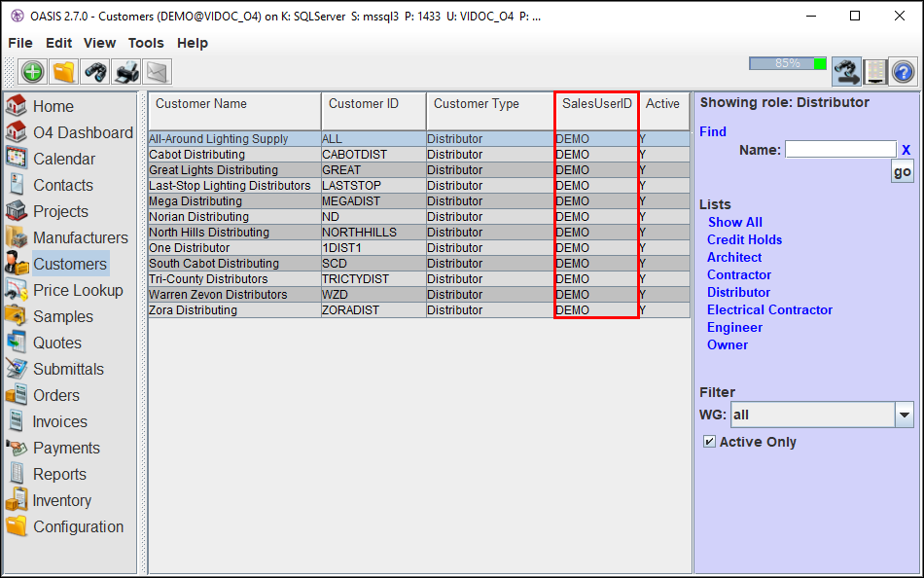The image size is (924, 578).
Task: Click the green plus Add New toolbar icon
Action: pos(32,72)
